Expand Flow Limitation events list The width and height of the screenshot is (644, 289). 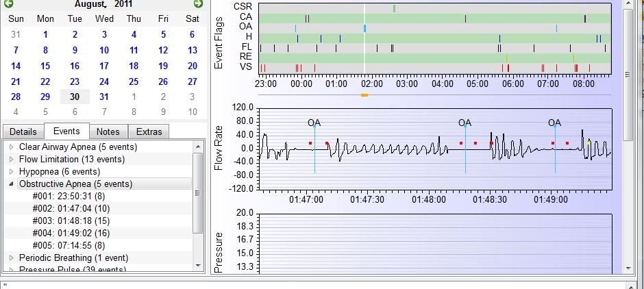(x=11, y=160)
